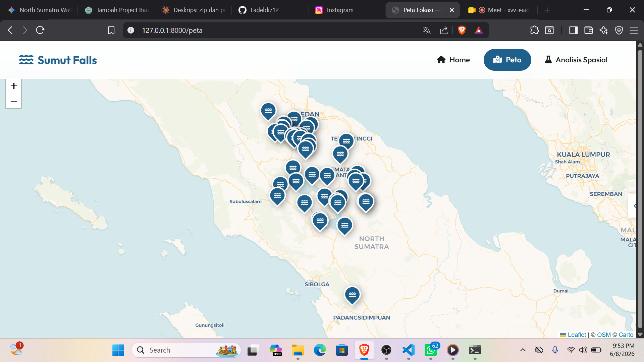Screen dimensions: 644x362
Task: Open Brave Shields lion icon
Action: click(x=462, y=30)
